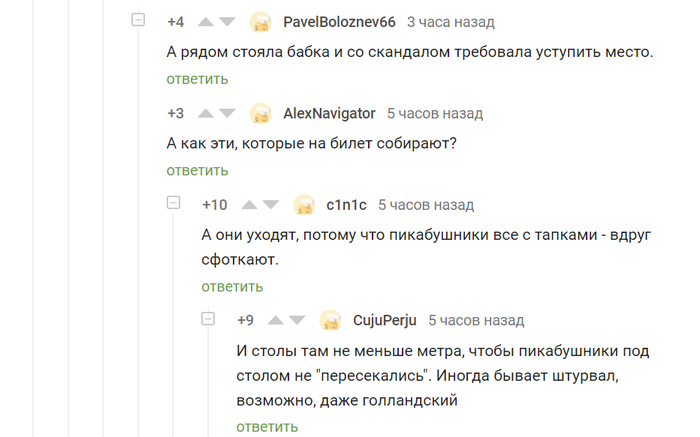Upvote AlexNavigator's comment
Viewport: 700px width, 437px height.
tap(206, 113)
